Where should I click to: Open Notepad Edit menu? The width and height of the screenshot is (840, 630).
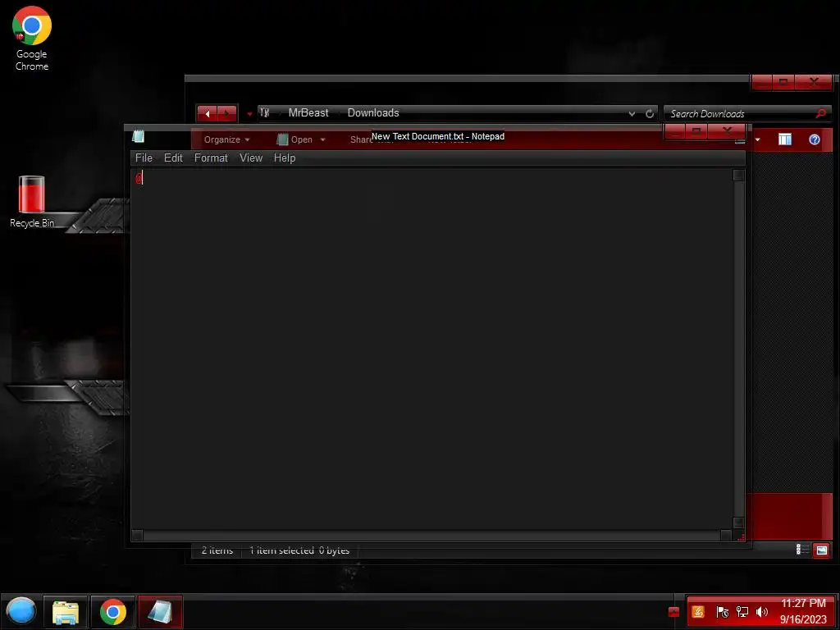(173, 157)
